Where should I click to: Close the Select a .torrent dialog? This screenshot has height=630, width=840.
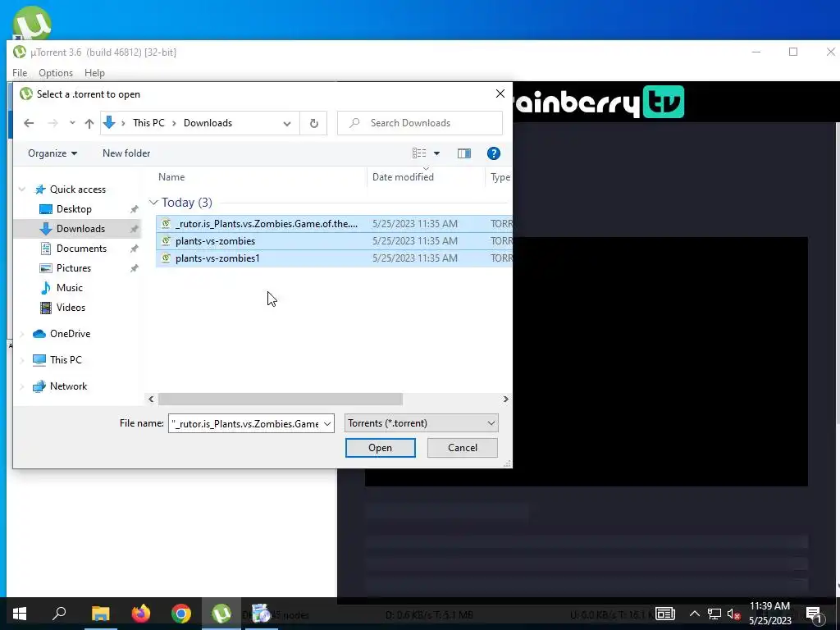pyautogui.click(x=500, y=94)
